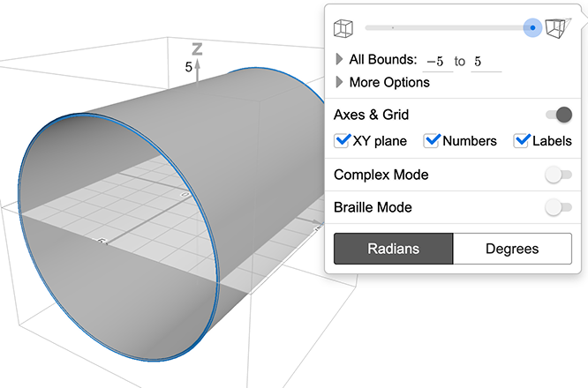Expand the More Options section
588x388 pixels.
click(340, 82)
